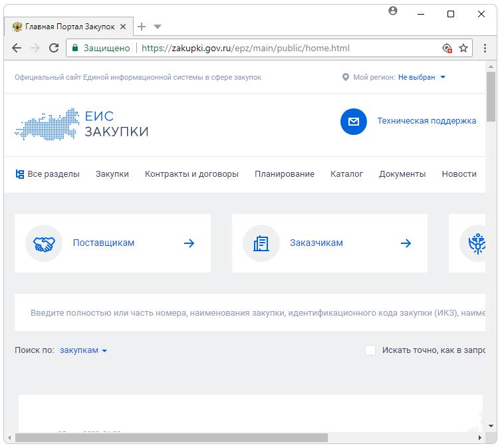Click the browser forward arrow

(35, 48)
